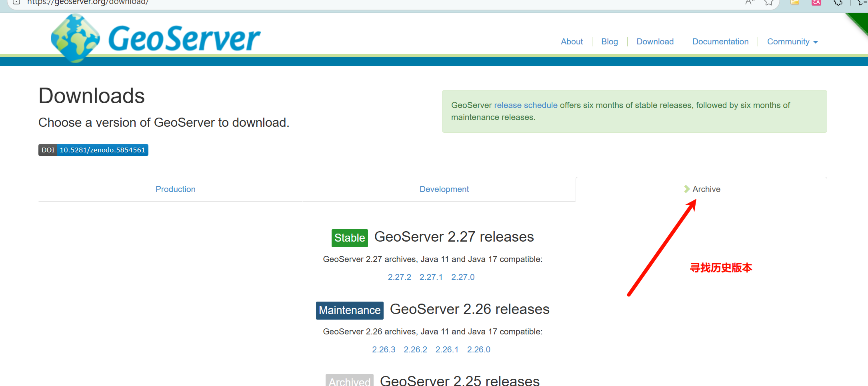Click 'GeoServer 2.27 archives' compatibility text

click(x=433, y=259)
